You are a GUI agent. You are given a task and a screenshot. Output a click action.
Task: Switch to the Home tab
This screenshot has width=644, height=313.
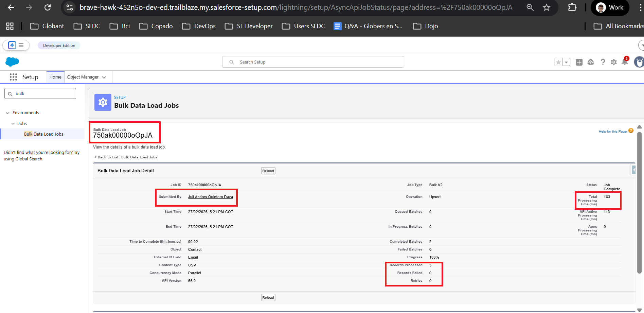pos(55,77)
